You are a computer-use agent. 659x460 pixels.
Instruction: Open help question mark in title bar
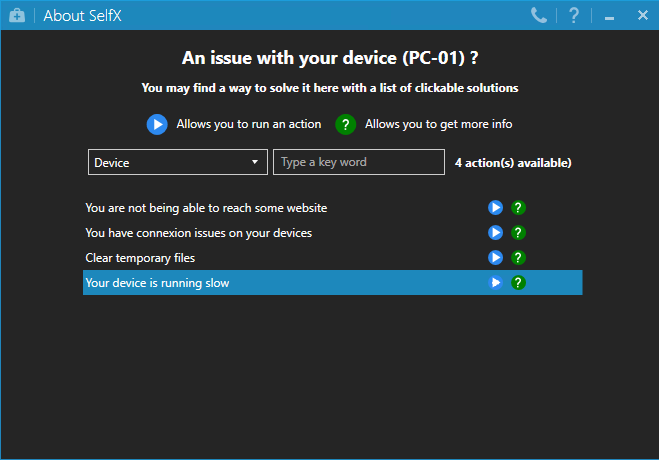click(574, 15)
